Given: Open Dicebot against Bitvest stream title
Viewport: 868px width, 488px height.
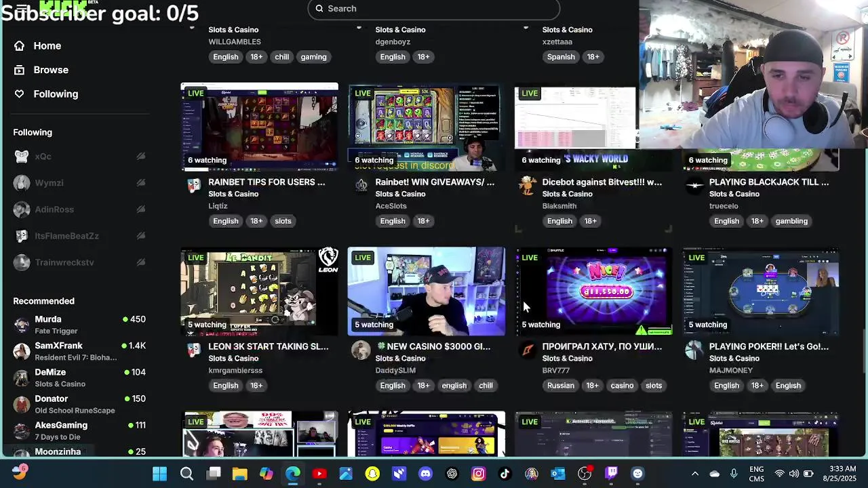Looking at the screenshot, I should (602, 182).
